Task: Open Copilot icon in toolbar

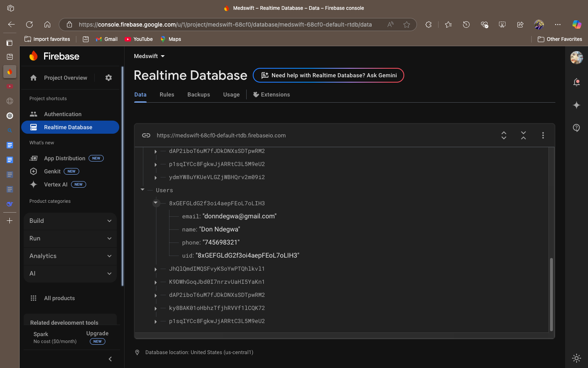Action: (x=577, y=25)
